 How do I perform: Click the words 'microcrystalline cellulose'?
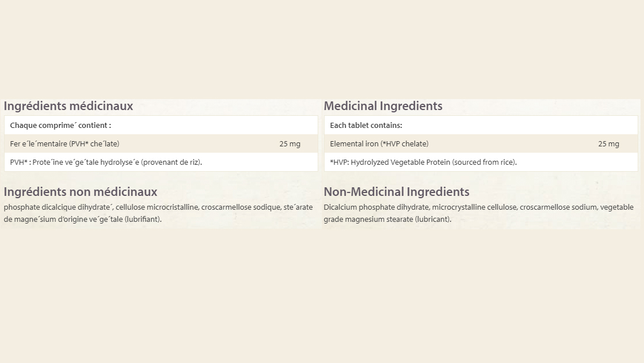point(474,207)
